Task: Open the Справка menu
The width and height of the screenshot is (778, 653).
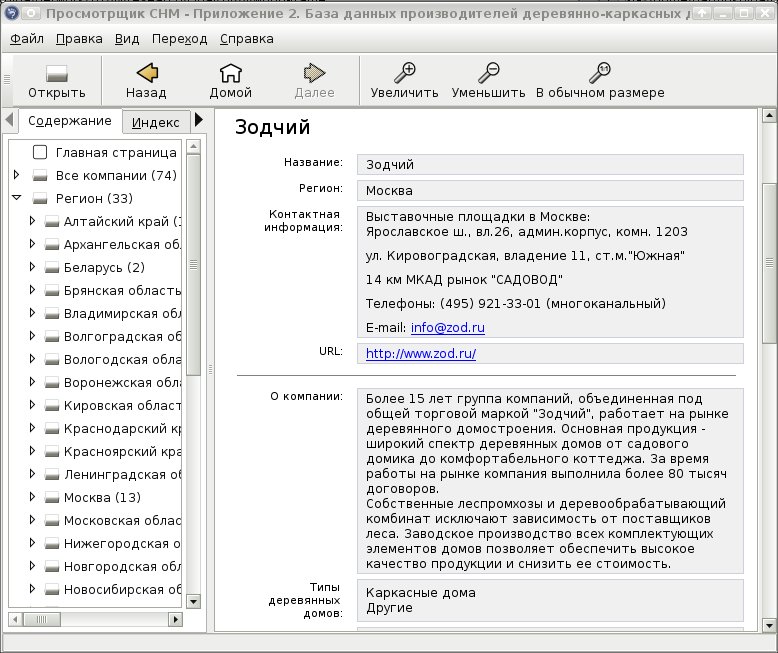Action: coord(247,39)
